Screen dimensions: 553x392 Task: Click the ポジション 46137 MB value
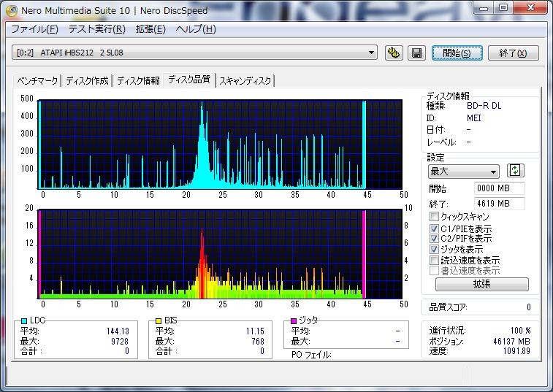click(x=511, y=341)
